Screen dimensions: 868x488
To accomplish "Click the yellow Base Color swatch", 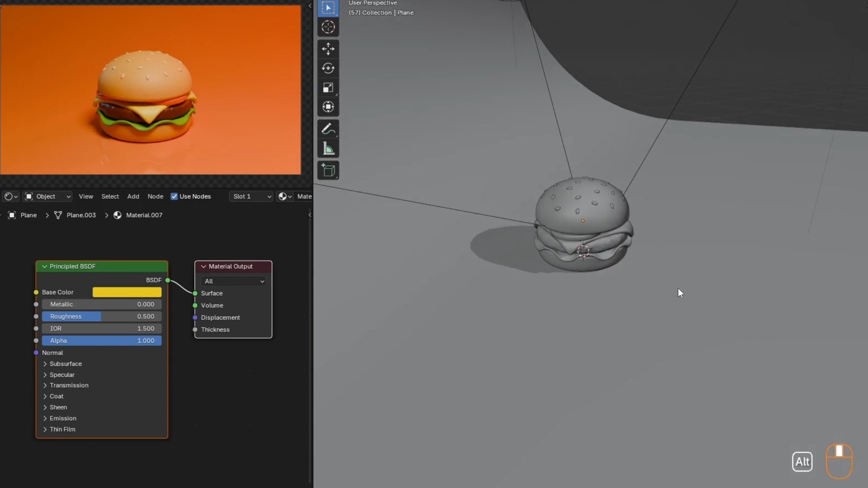I will click(127, 292).
